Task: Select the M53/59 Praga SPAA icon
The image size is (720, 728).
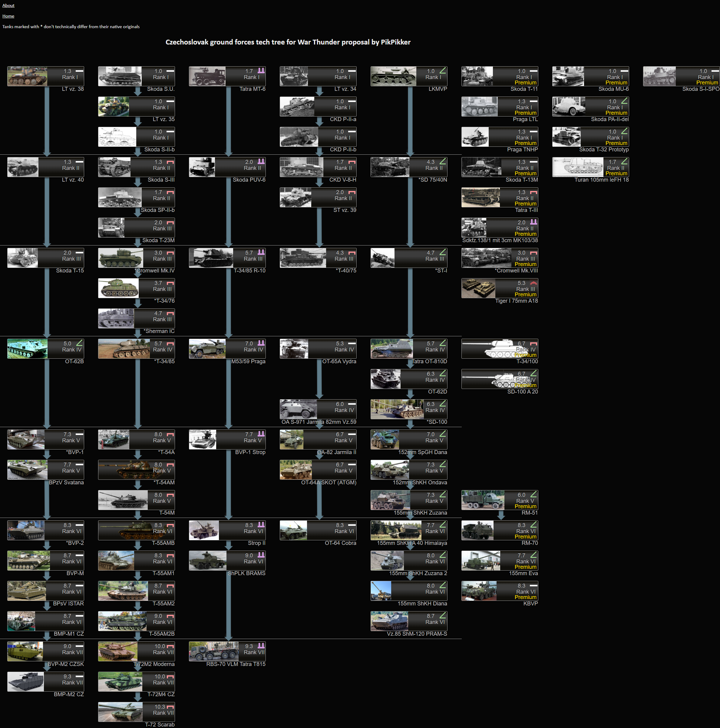Action: (261, 343)
